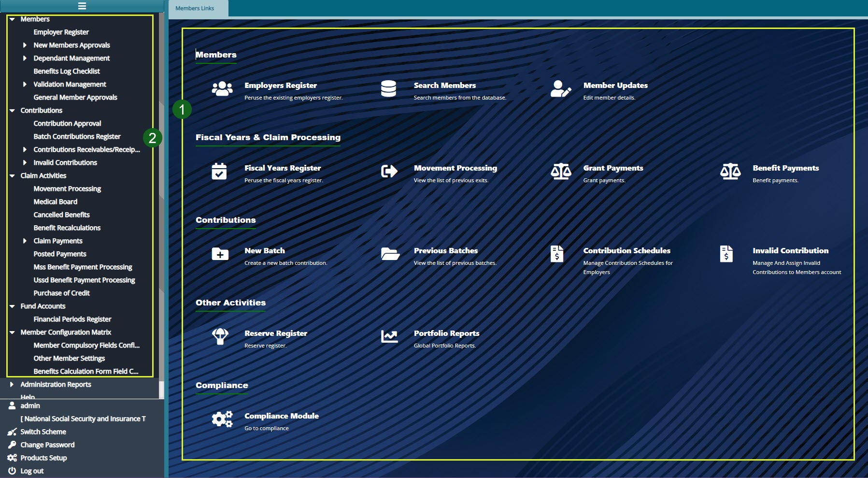Image resolution: width=868 pixels, height=478 pixels.
Task: Expand the New Members Approvals tree item
Action: coord(25,45)
